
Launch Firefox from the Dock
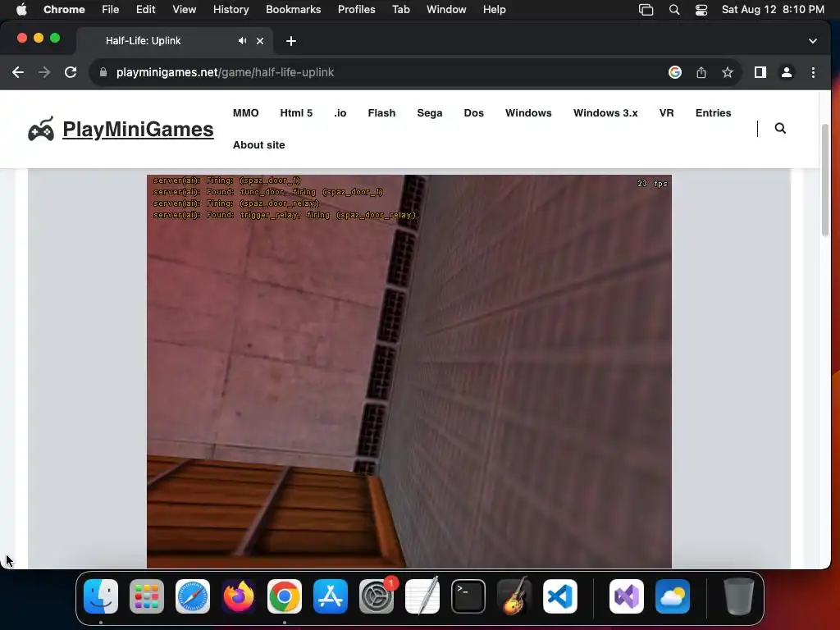point(239,596)
